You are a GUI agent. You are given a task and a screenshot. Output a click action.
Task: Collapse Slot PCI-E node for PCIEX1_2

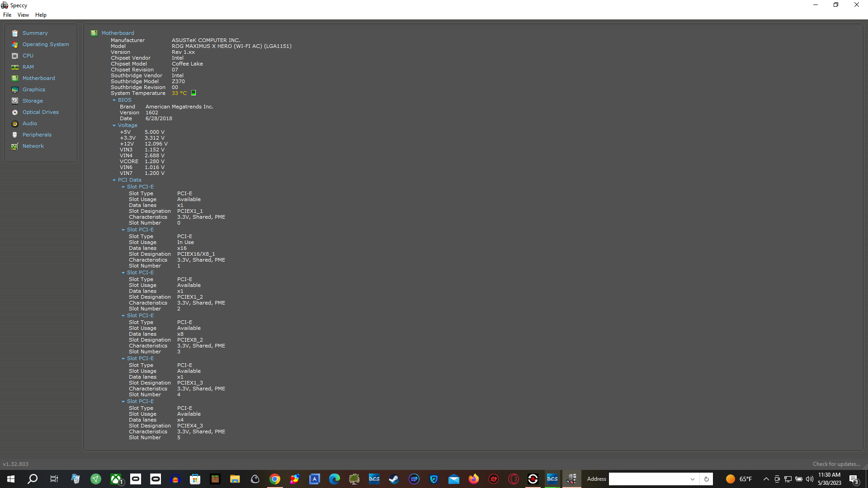[x=123, y=273]
